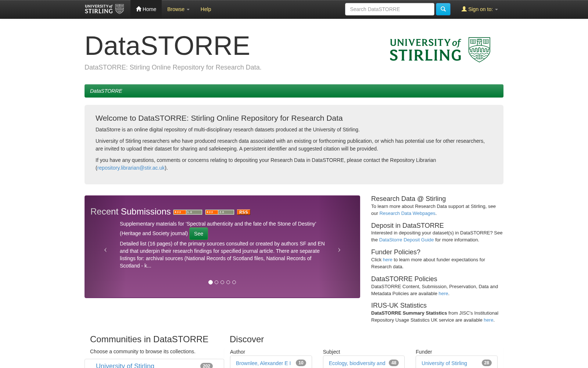Email repository.librarian@stir.ac.uk link
The image size is (588, 368).
(131, 168)
